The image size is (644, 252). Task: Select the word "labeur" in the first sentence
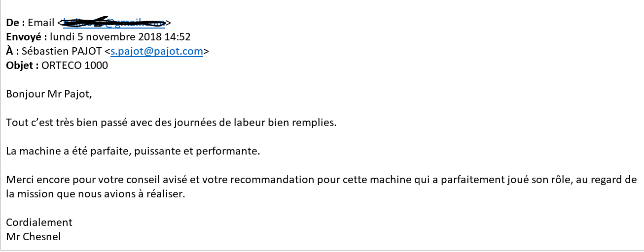click(250, 123)
